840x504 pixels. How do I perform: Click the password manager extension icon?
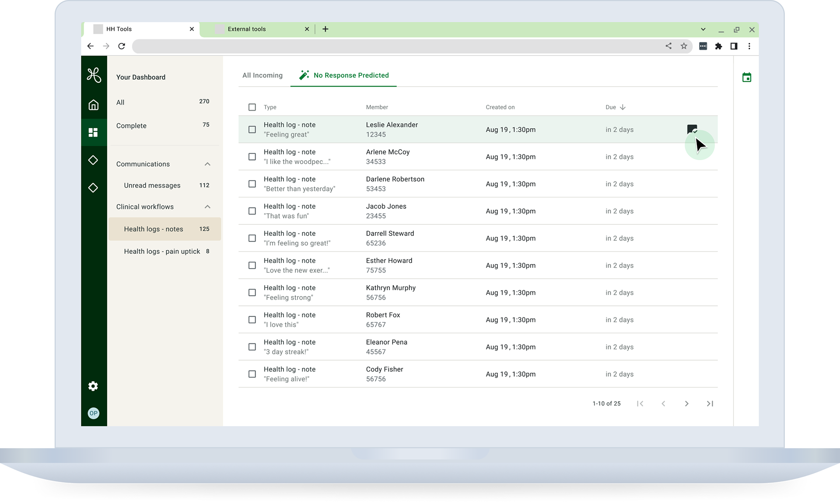click(x=703, y=46)
